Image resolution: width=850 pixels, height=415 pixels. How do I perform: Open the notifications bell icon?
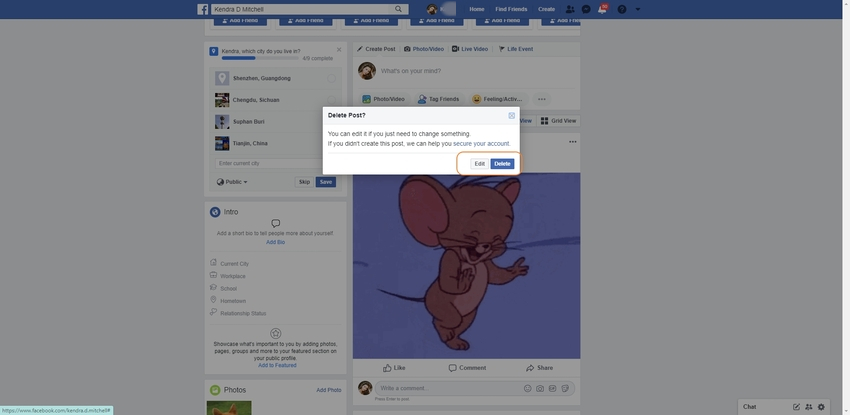(602, 9)
